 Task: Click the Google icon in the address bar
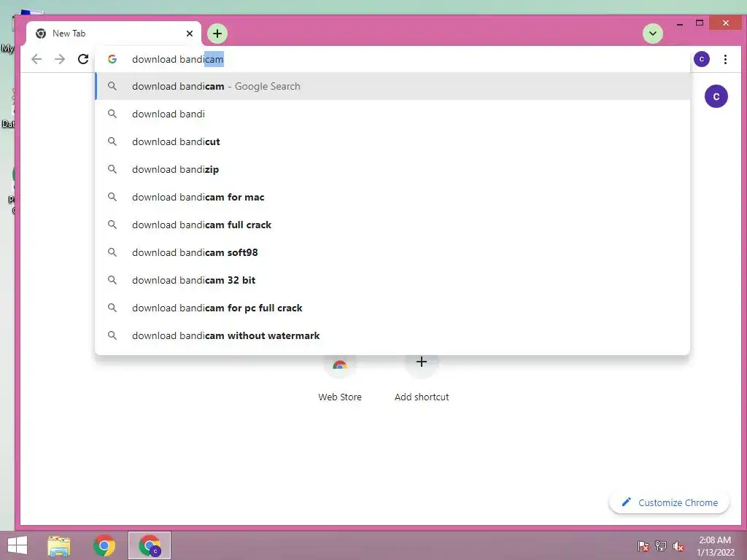(x=112, y=59)
